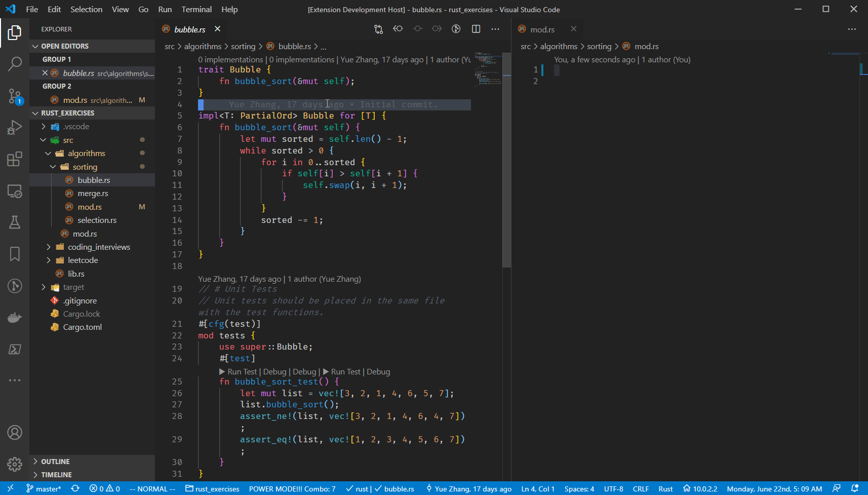Open the feedback icon in status bar
The width and height of the screenshot is (868, 495).
pyautogui.click(x=837, y=488)
